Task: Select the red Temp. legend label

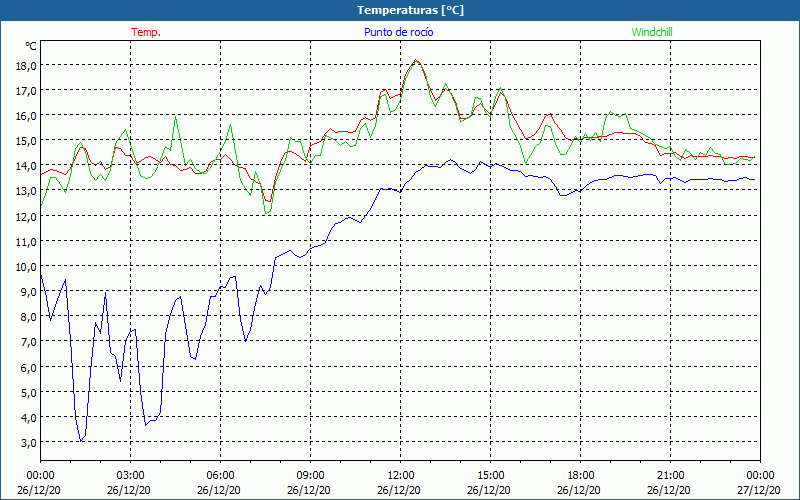Action: (146, 32)
